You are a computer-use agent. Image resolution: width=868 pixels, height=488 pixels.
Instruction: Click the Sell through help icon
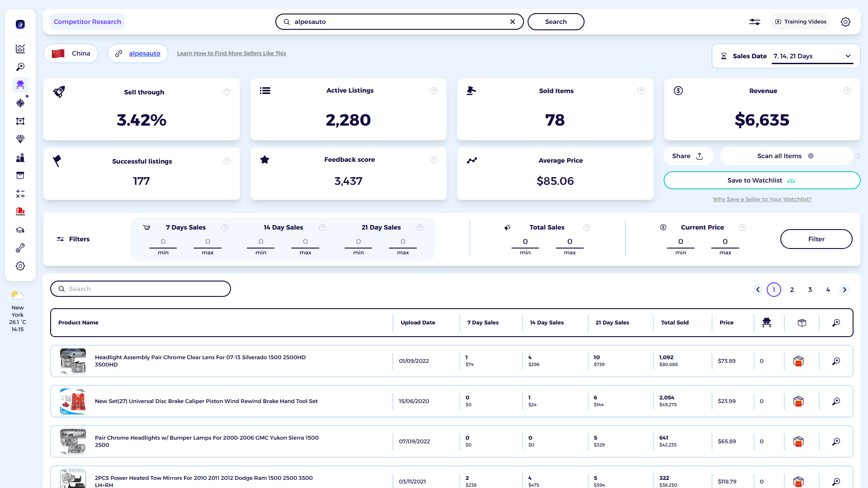click(x=227, y=92)
